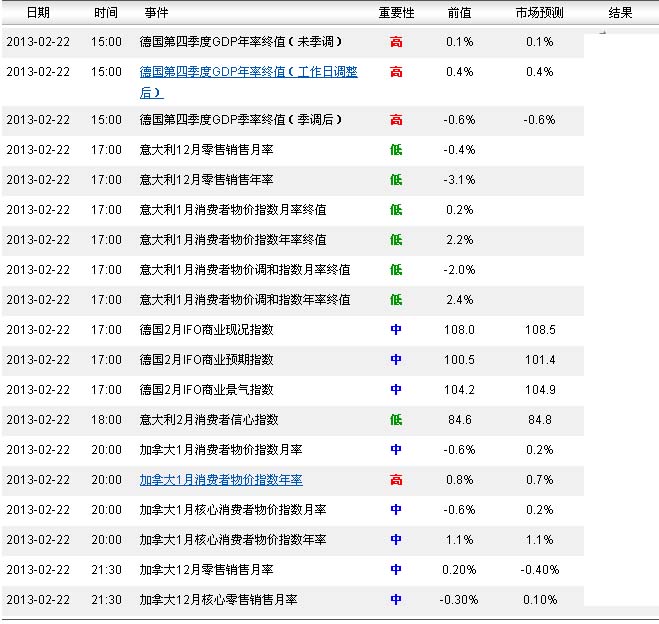This screenshot has height=624, width=659.
Task: Open the link 加拿大1月消费者物价指数年率
Action: click(x=221, y=480)
